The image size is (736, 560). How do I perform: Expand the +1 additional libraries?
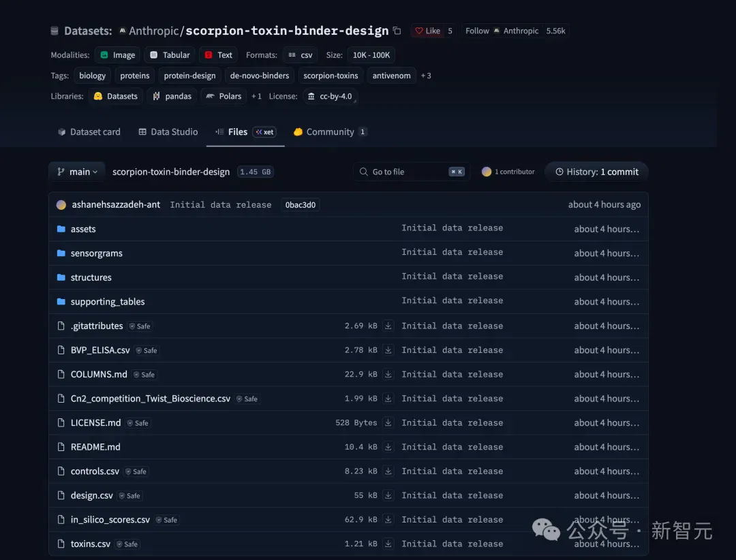(256, 96)
